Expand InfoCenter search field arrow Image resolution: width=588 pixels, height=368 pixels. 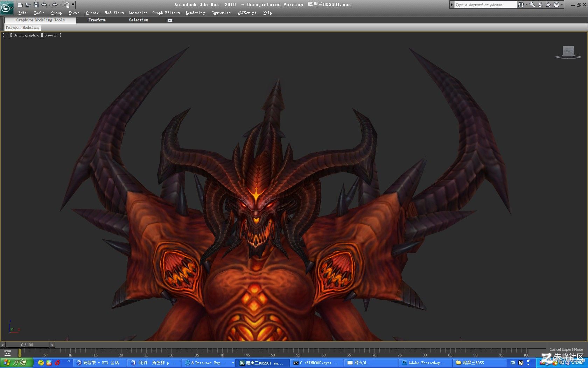[451, 5]
